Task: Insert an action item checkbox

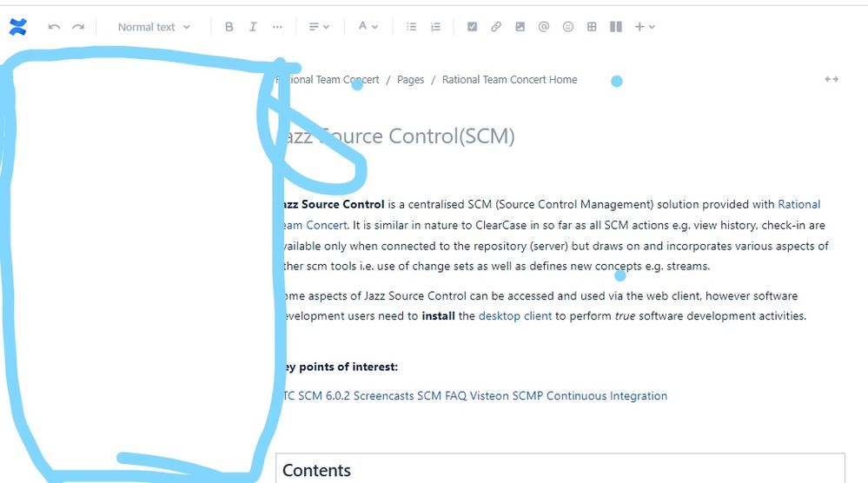Action: (472, 27)
